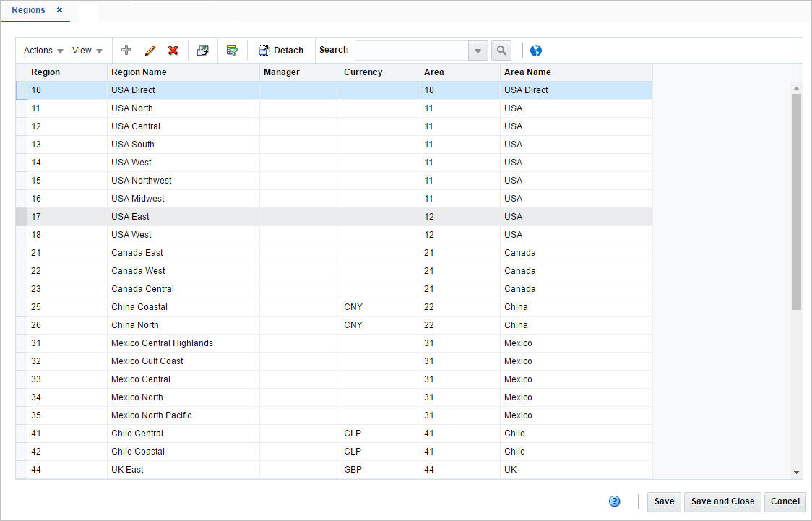Click the blue Help question mark icon
The image size is (812, 521).
[614, 501]
